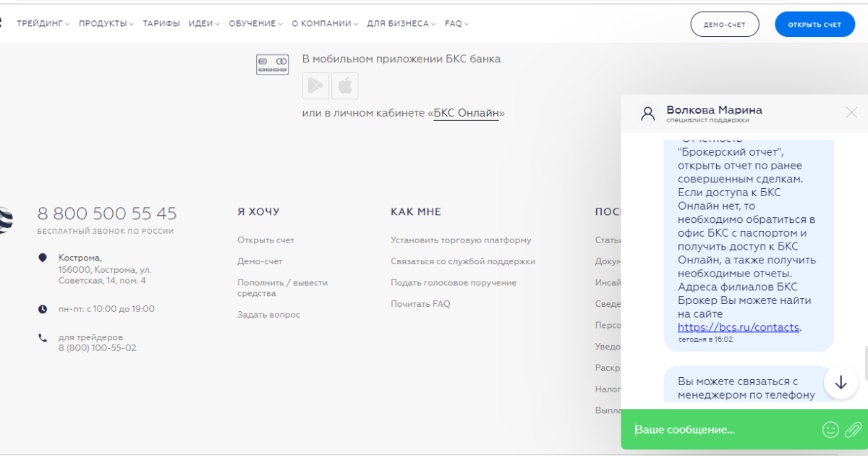This screenshot has height=456, width=868.
Task: Click the Волкова Марина specialist name
Action: 714,110
